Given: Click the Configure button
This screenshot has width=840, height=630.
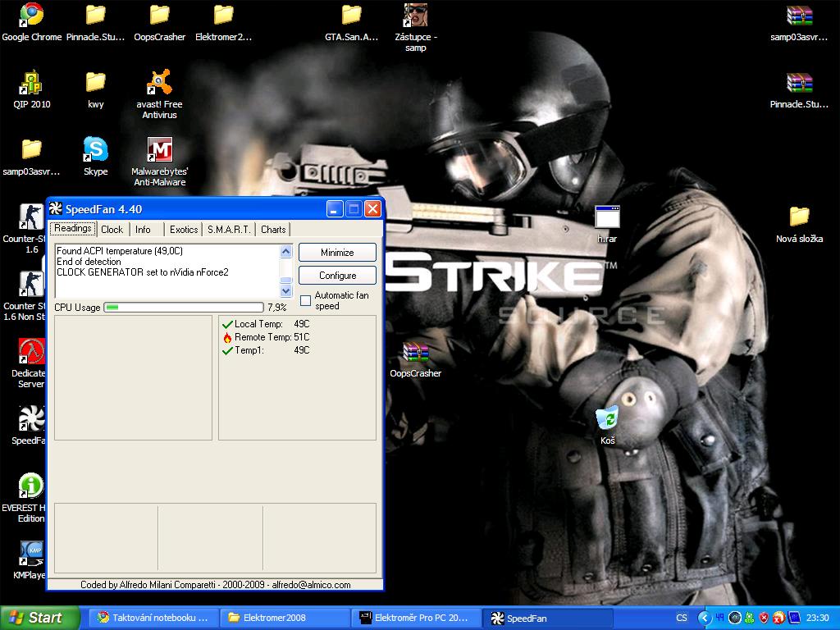Looking at the screenshot, I should click(x=337, y=276).
